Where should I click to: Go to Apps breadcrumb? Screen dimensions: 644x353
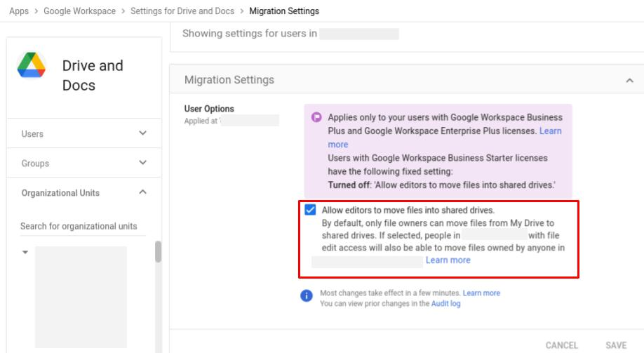[19, 11]
